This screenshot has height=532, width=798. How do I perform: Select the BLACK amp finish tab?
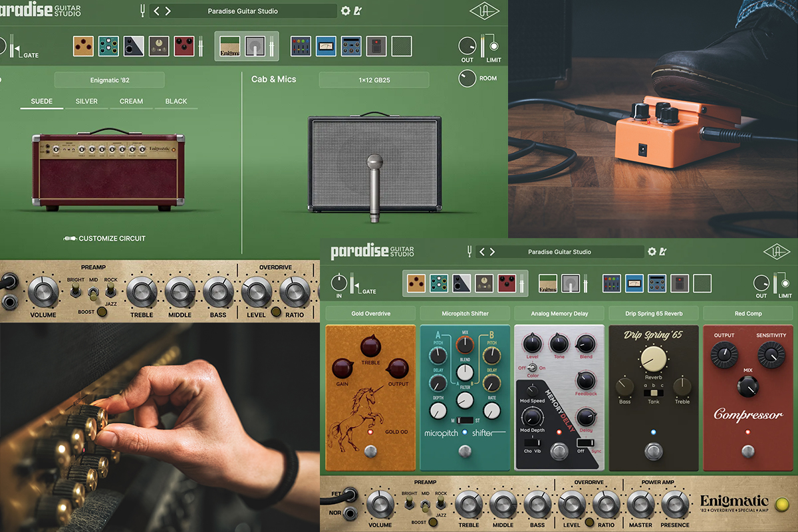(x=176, y=101)
